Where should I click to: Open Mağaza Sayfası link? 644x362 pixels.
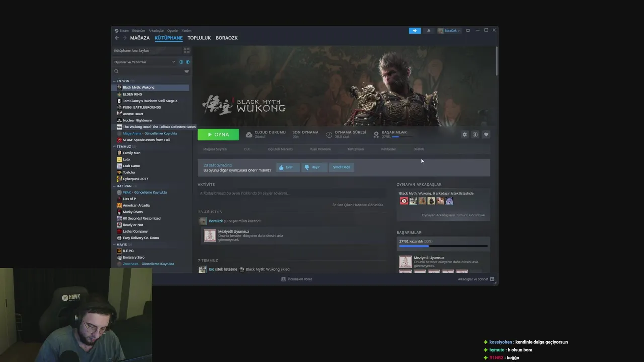[x=215, y=149]
